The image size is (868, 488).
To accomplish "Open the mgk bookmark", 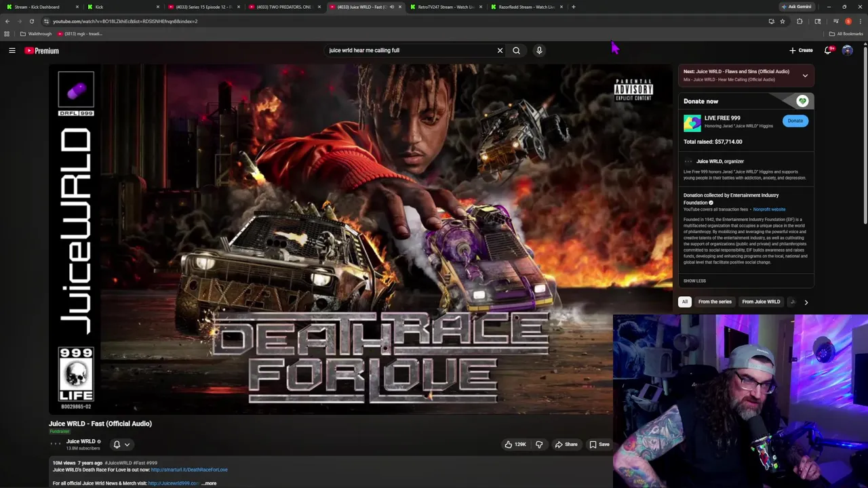I will 80,34.
